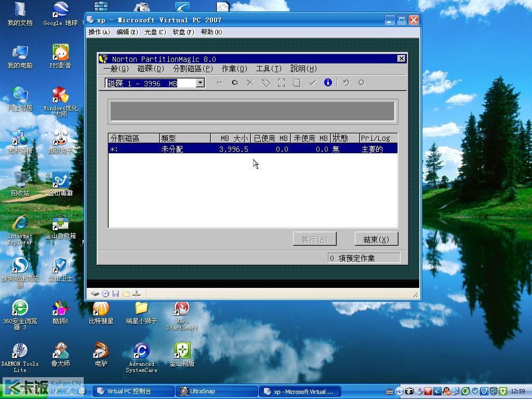Open the 一般(G) menu in PartitionMagic

[x=116, y=69]
